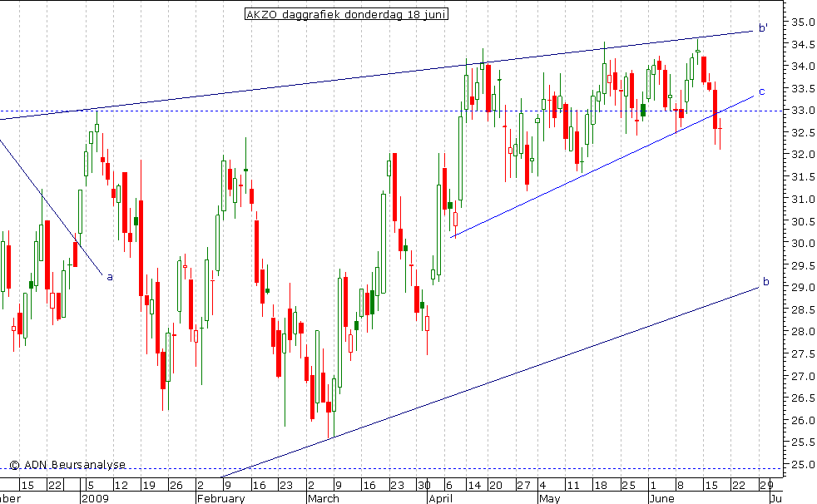The height and width of the screenshot is (504, 817).
Task: Click the February month label
Action: (221, 498)
